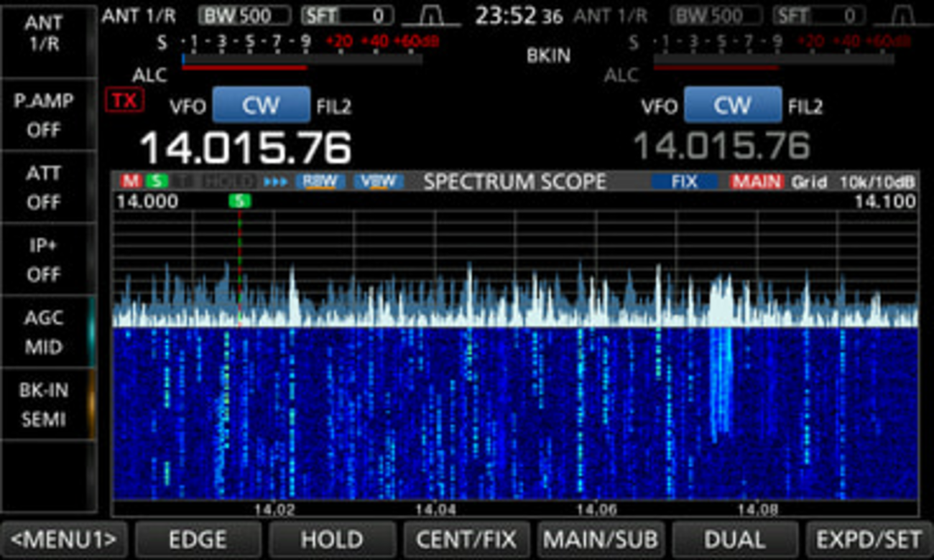Tap the sub VFO frequency 14.015.76
Screen dimensions: 934x560
[721, 146]
